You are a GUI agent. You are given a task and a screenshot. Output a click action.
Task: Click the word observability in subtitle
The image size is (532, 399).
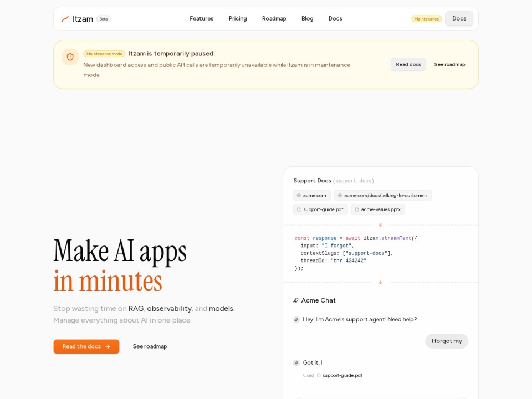170,309
